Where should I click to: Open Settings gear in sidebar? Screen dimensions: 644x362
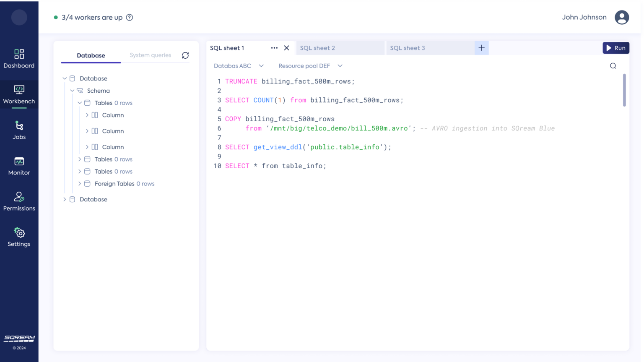pyautogui.click(x=19, y=237)
